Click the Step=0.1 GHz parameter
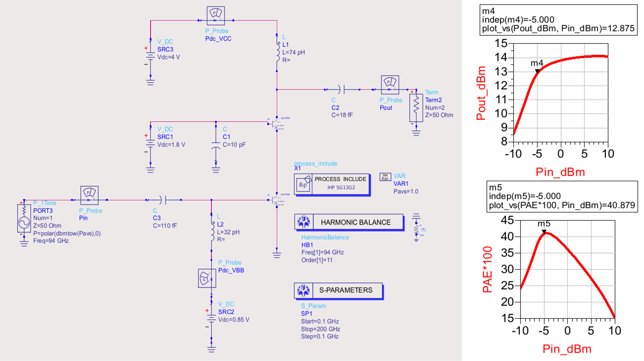 click(319, 337)
